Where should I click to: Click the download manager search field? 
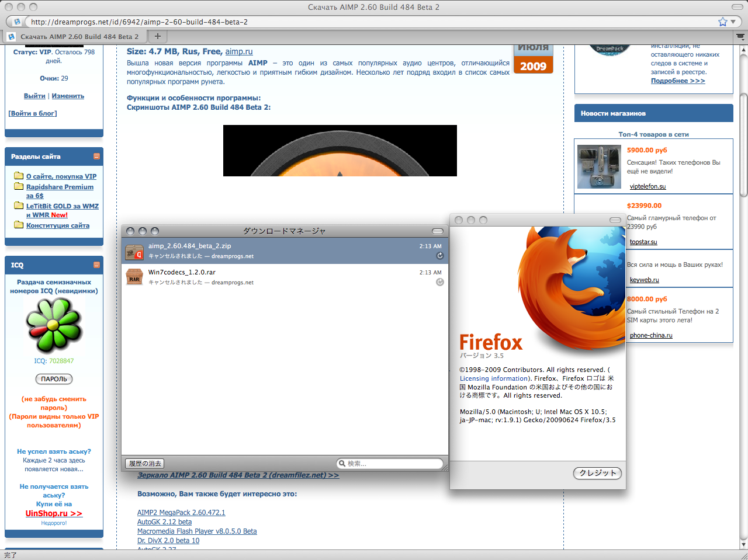coord(390,464)
